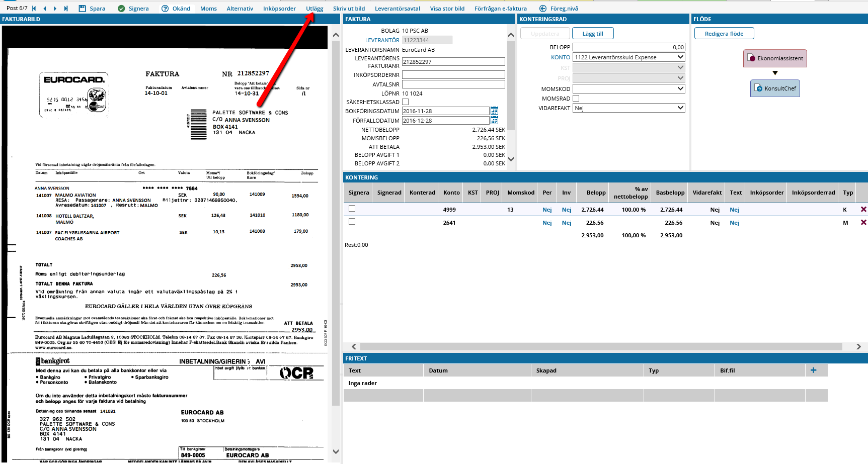Click the KONTO link label
The image size is (868, 464).
[x=561, y=57]
